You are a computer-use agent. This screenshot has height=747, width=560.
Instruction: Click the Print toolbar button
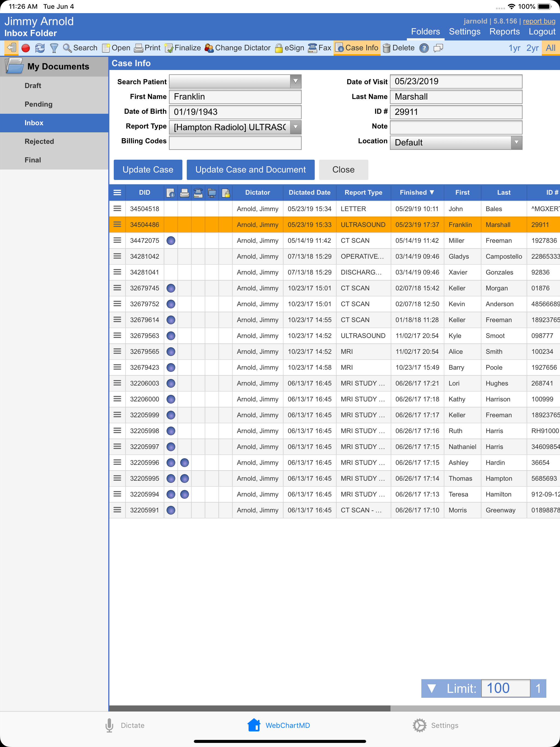click(147, 48)
